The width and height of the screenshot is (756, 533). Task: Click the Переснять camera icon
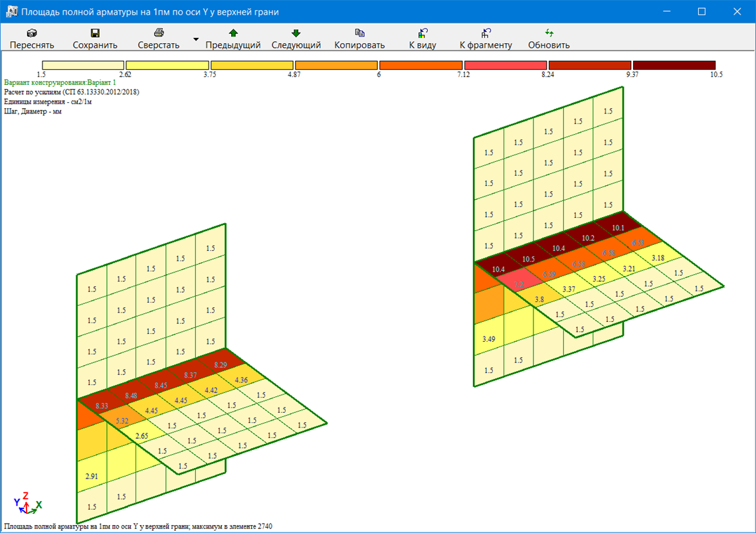[31, 33]
